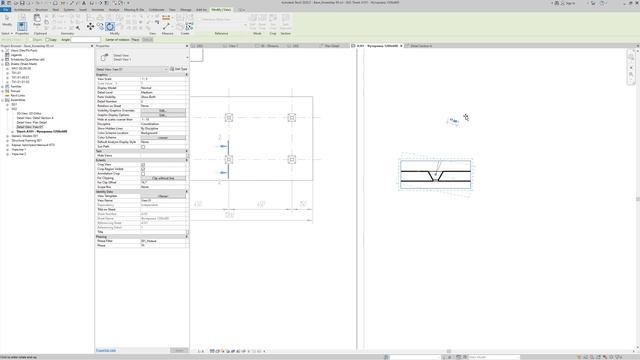Select the Legends node in Project Browser
The image size is (640, 360).
click(x=16, y=55)
